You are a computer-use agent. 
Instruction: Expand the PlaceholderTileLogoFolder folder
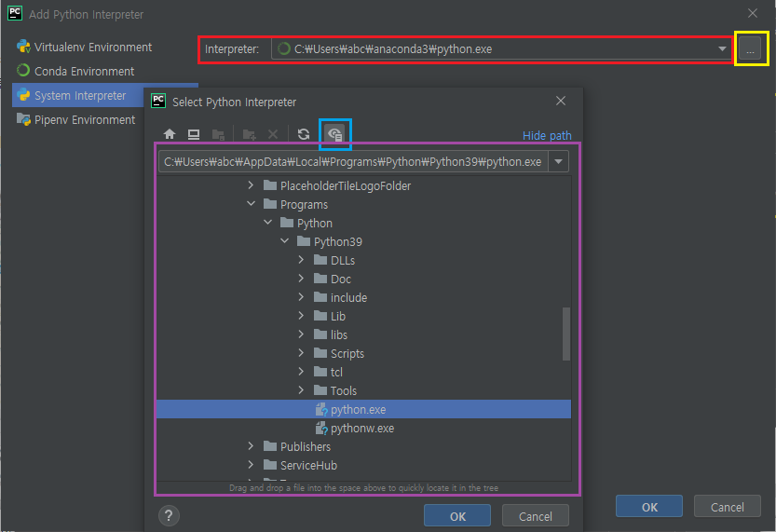[x=251, y=185]
